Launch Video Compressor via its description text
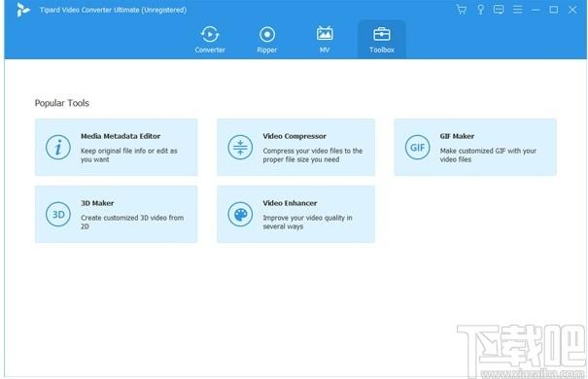Viewport: 588px width, 379px height. coord(312,155)
